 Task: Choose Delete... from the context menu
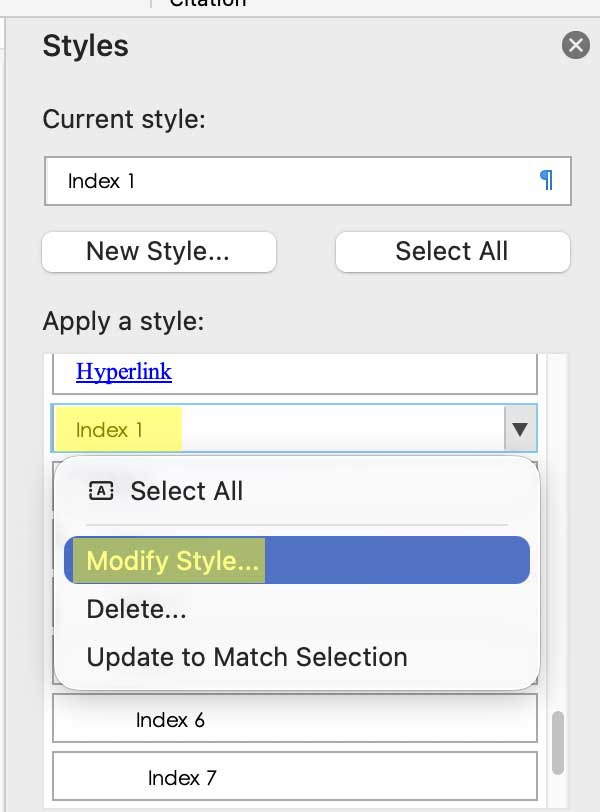pyautogui.click(x=137, y=608)
